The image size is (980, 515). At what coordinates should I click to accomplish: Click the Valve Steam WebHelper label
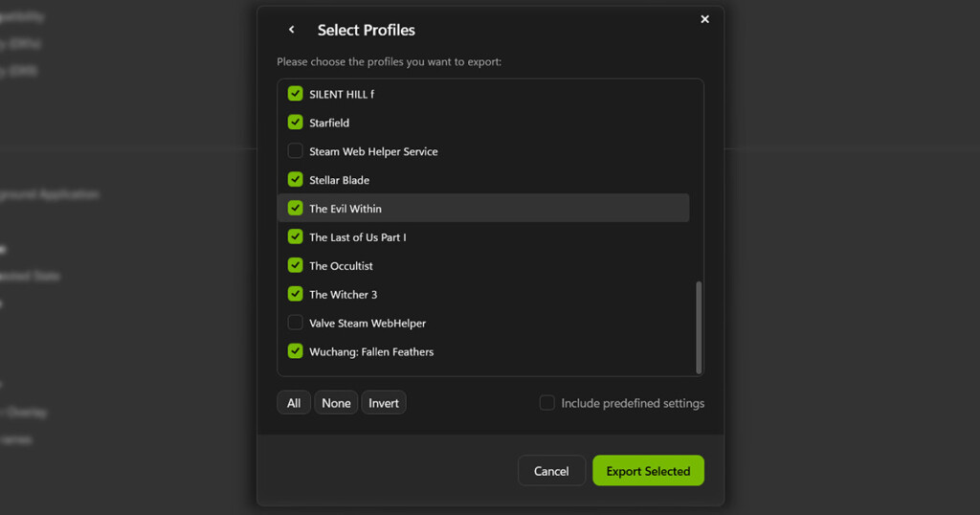[x=367, y=324]
